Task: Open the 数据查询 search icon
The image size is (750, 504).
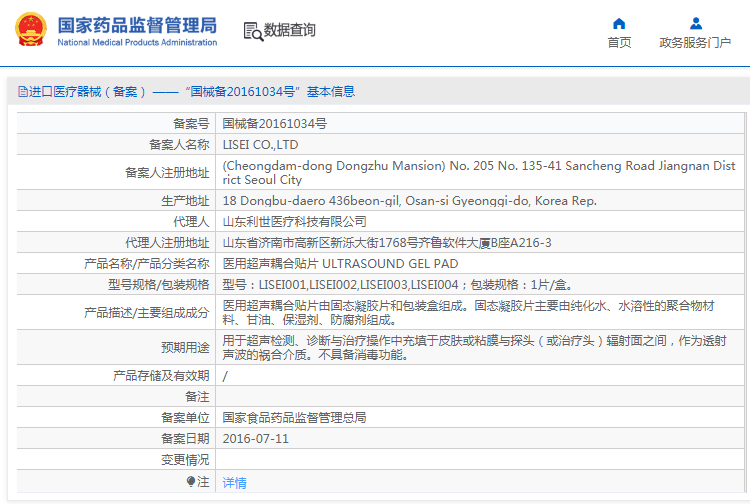Action: [x=253, y=32]
